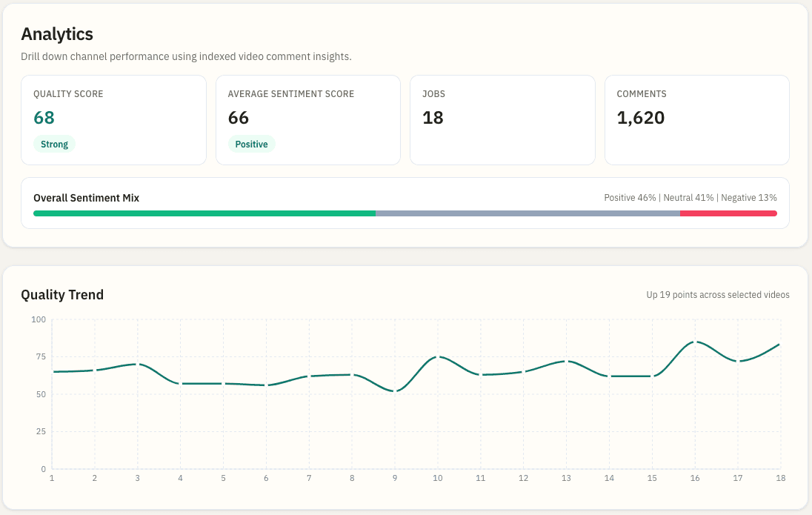Select the trend line peak at video 10
812x515 pixels.
point(438,356)
